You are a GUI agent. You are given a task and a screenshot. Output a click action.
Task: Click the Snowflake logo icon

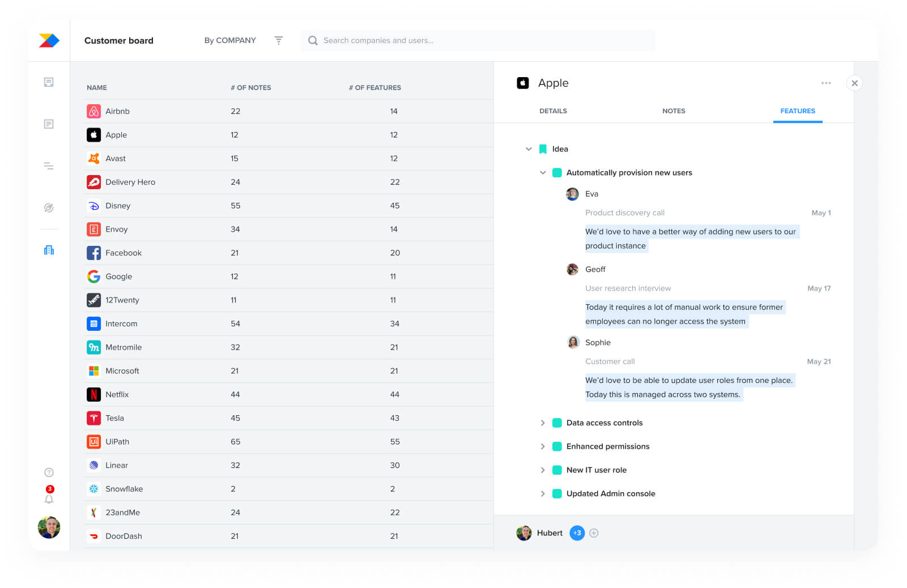(x=93, y=489)
